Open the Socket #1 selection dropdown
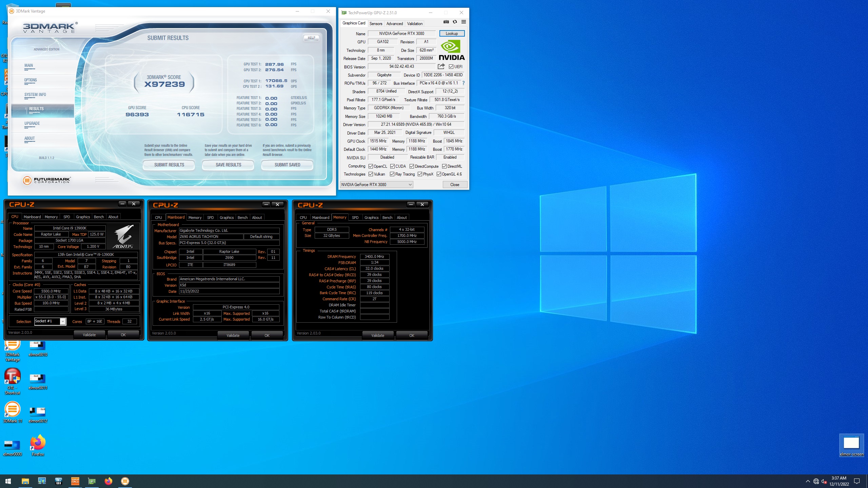Screen dimensions: 868x488 click(50, 321)
